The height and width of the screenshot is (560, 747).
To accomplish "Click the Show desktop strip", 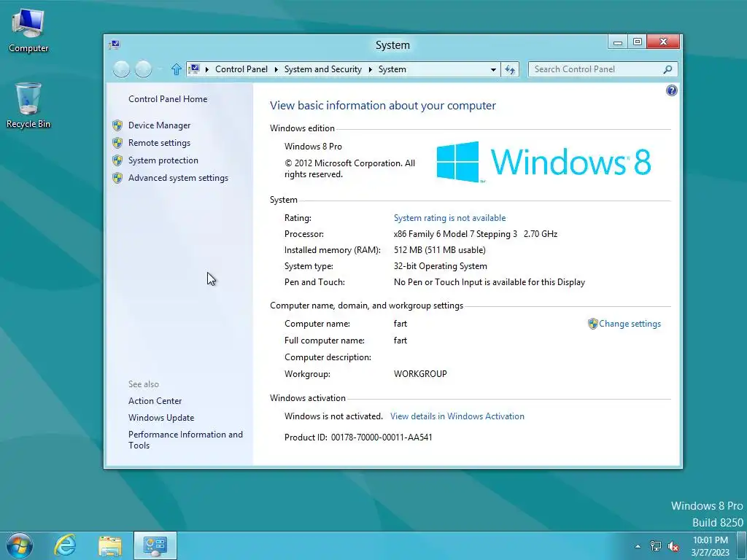I will (742, 546).
